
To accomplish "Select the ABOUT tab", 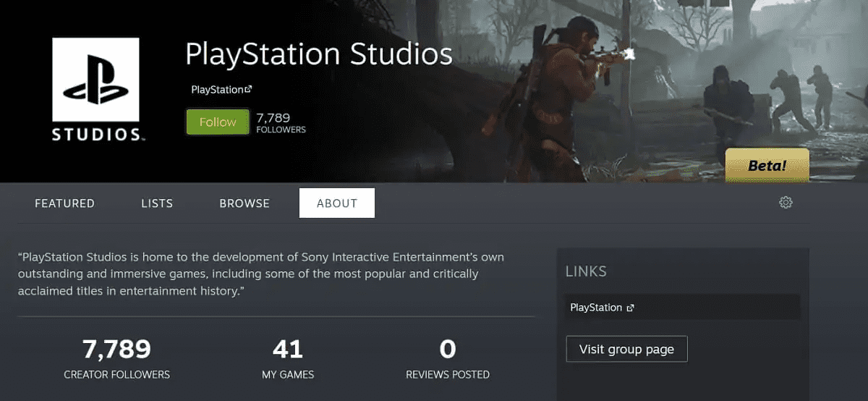I will pos(337,203).
